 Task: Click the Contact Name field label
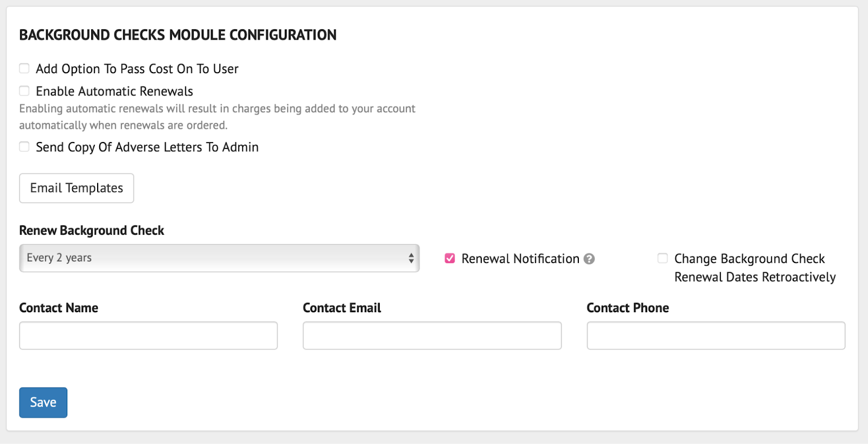tap(59, 308)
